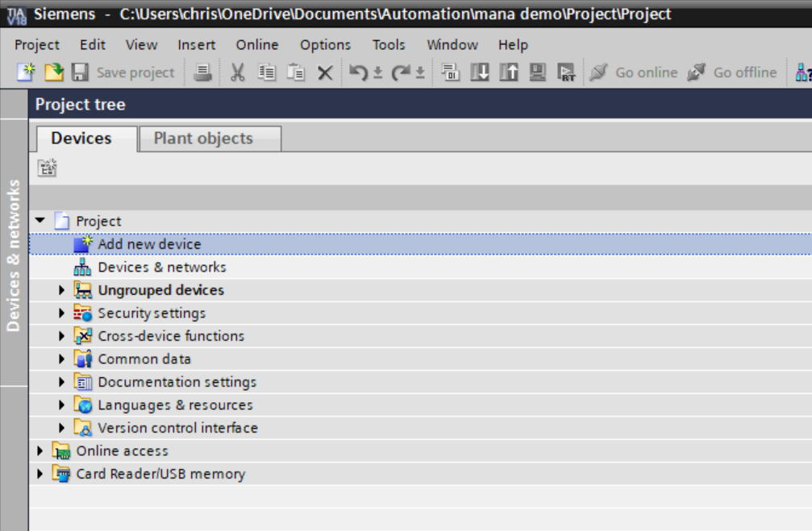Select the Online access row
The width and height of the screenshot is (812, 531).
(420, 450)
